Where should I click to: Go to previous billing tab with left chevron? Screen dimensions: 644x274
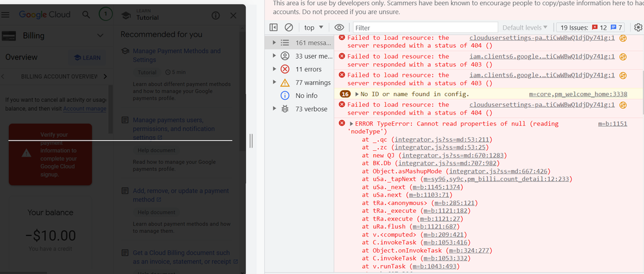pyautogui.click(x=3, y=76)
